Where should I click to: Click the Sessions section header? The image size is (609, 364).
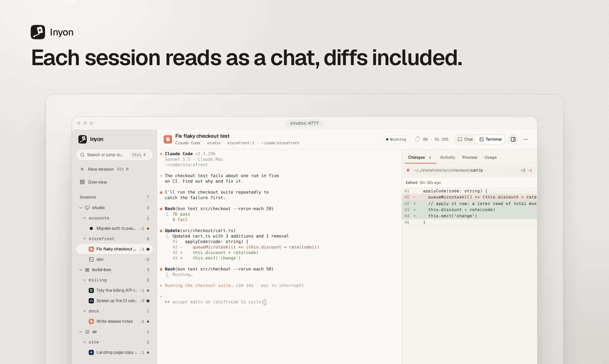[88, 197]
